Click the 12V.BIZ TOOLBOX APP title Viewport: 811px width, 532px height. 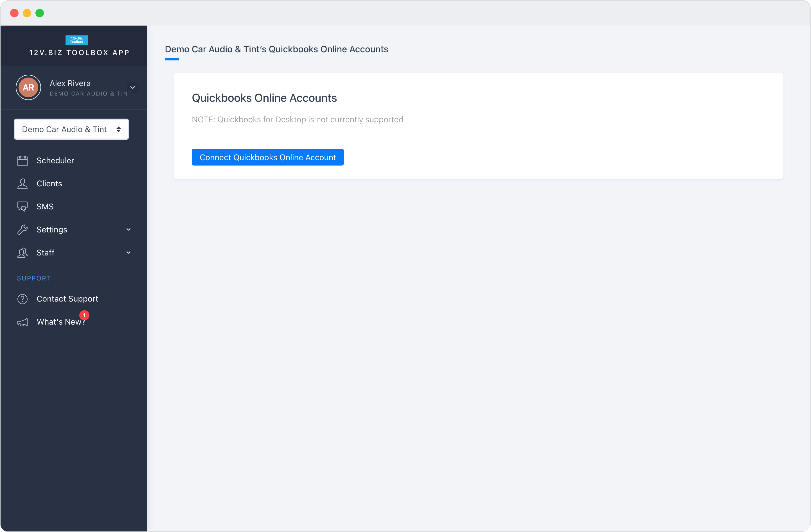point(79,53)
